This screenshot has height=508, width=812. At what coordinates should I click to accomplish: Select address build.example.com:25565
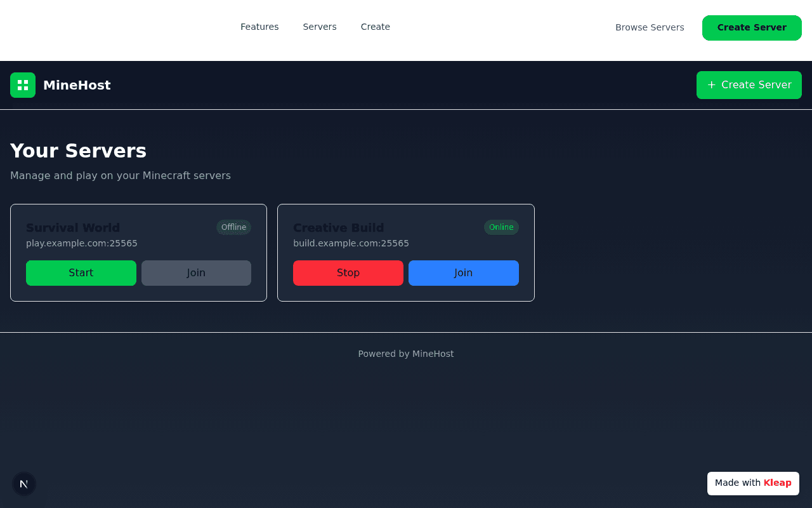click(351, 243)
